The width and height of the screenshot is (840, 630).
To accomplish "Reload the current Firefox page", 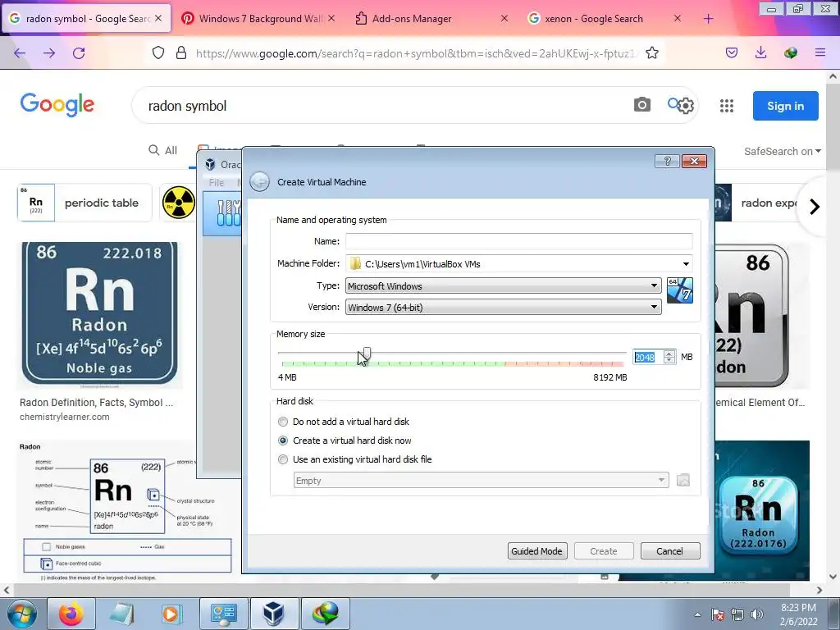I will point(80,53).
